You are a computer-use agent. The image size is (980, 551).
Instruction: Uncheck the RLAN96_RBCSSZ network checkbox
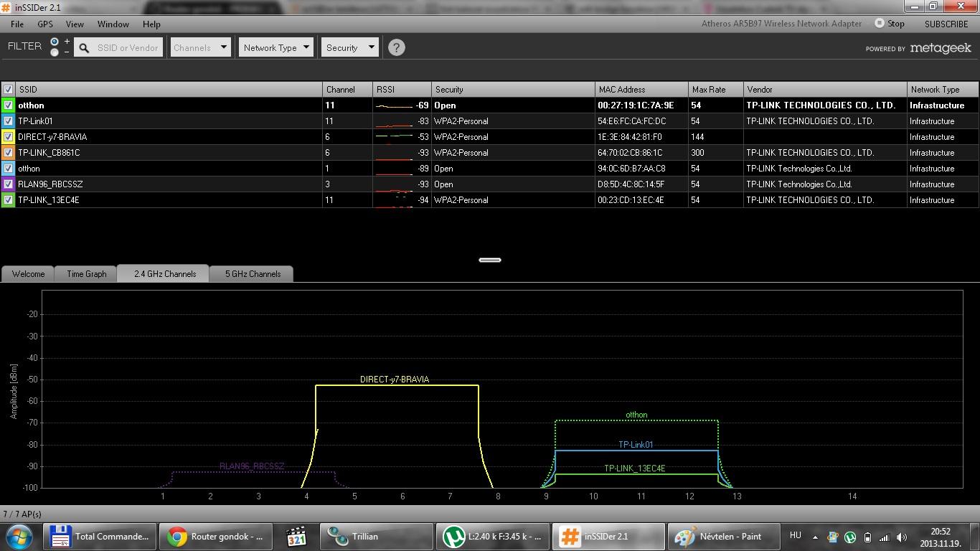pos(8,184)
